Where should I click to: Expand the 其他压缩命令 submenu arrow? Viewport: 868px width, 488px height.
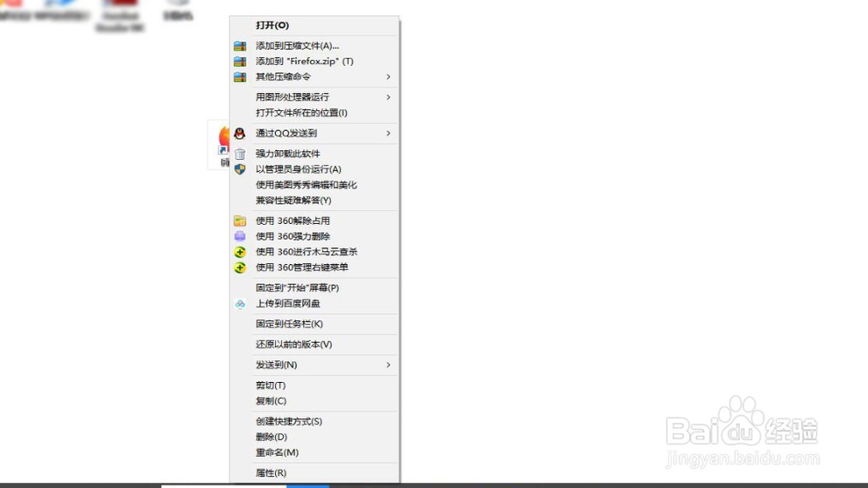click(388, 77)
